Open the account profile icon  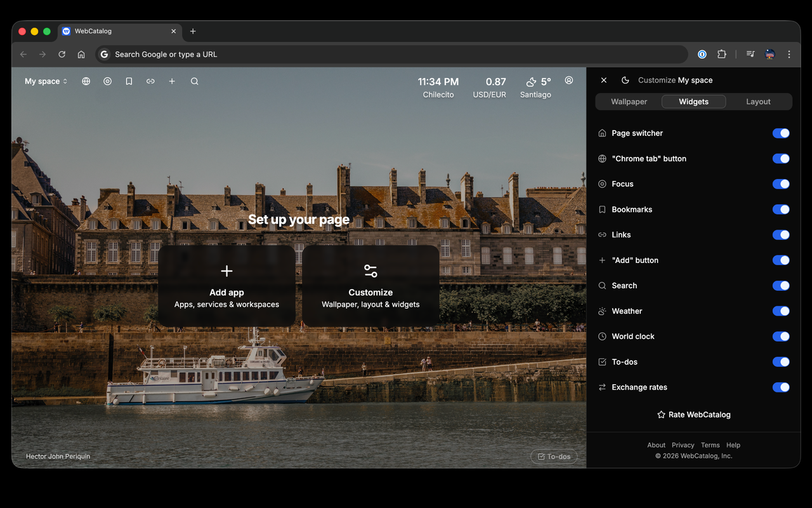(569, 80)
